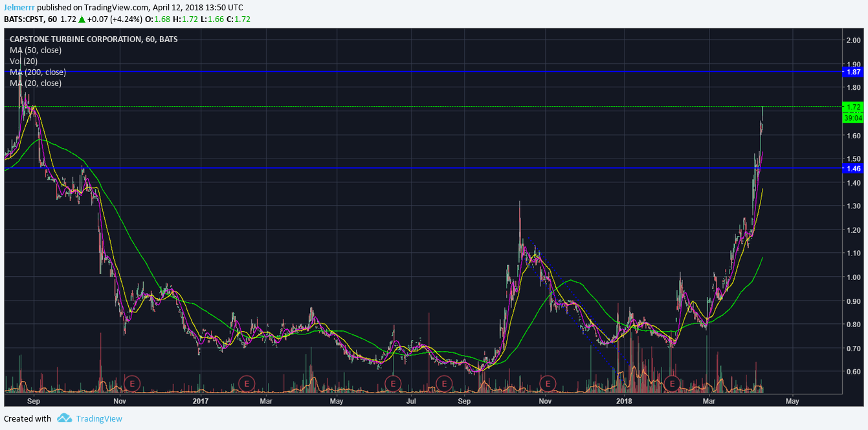868x430 pixels.
Task: Click the August 2017 earnings E marker
Action: click(444, 383)
